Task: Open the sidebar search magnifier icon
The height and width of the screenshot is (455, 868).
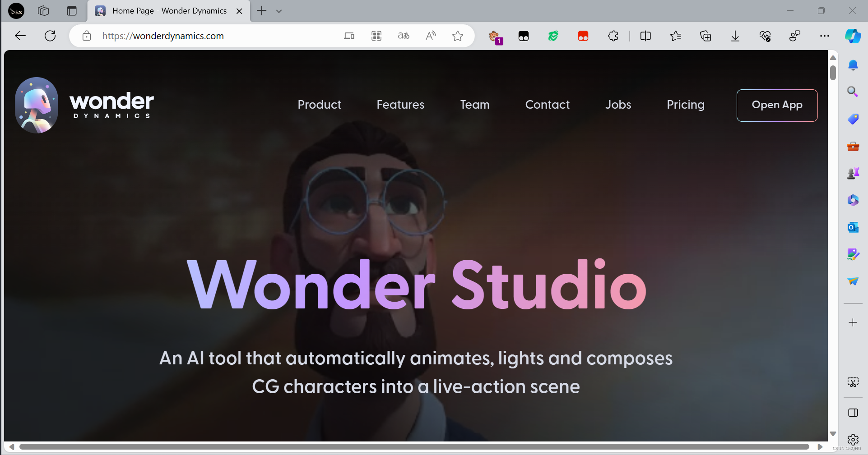Action: pos(853,92)
